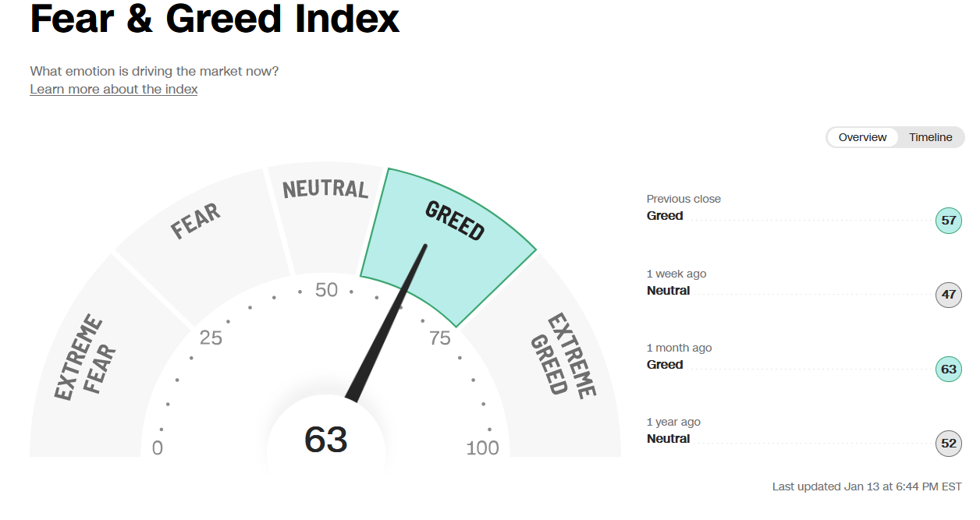This screenshot has height=520, width=980.
Task: Click the Fear & Greed Index heading
Action: pos(215,19)
